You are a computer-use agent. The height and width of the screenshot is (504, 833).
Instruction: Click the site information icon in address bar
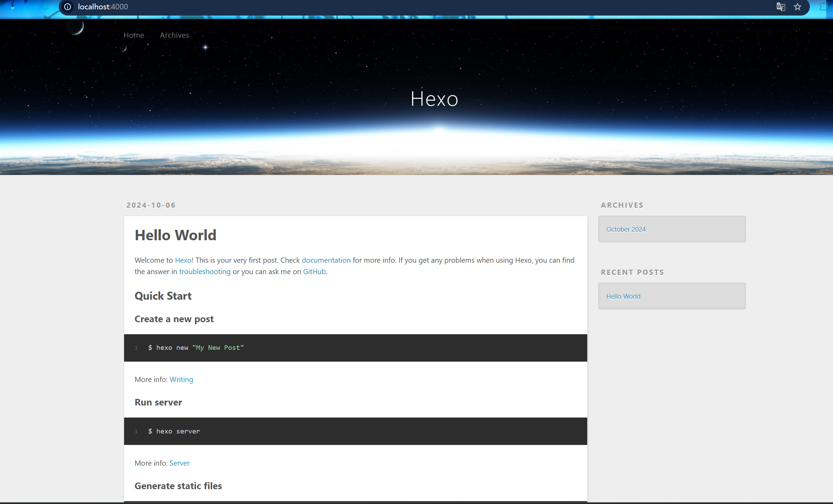[68, 7]
